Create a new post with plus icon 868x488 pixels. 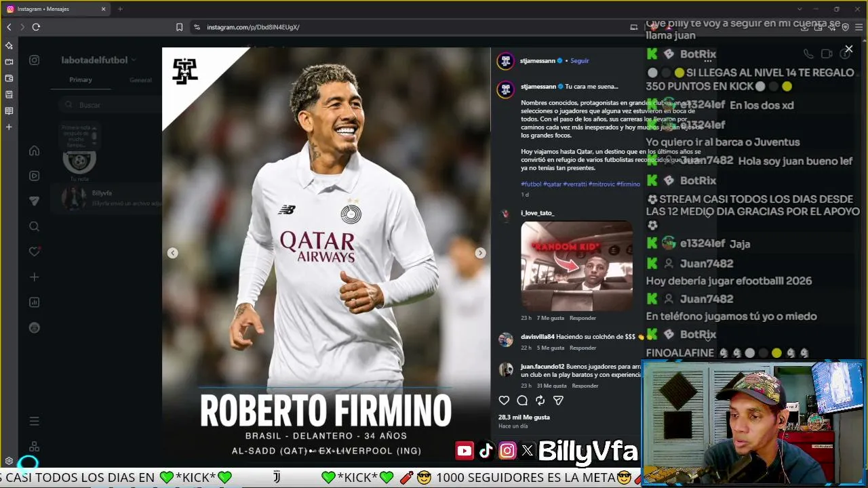coord(35,277)
